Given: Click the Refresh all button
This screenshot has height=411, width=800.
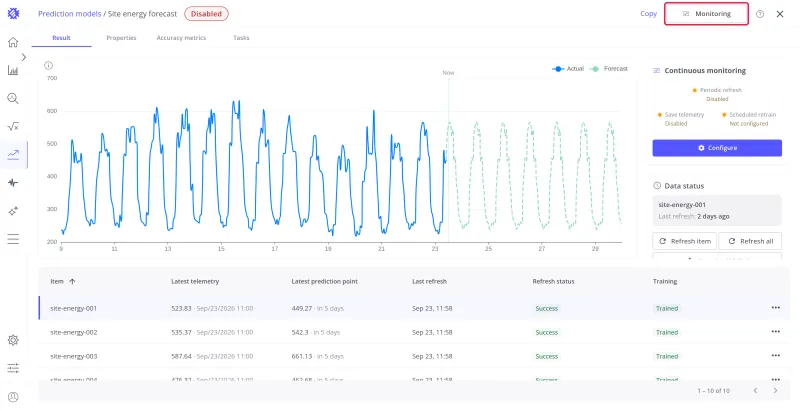Looking at the screenshot, I should tap(750, 241).
